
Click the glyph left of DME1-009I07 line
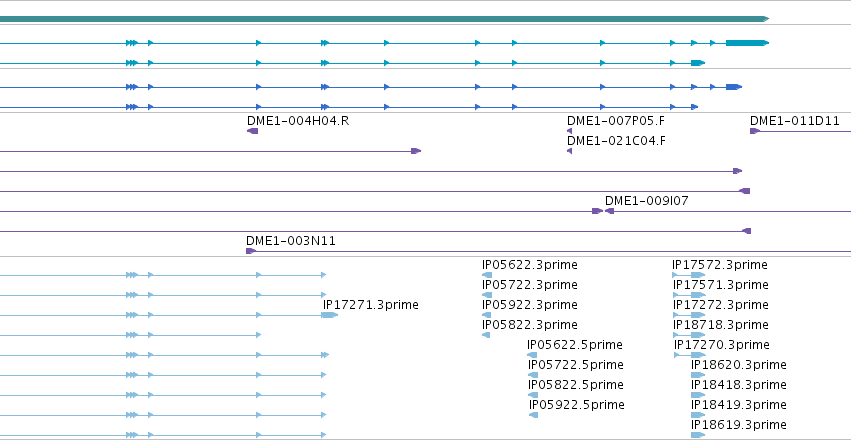tap(598, 211)
